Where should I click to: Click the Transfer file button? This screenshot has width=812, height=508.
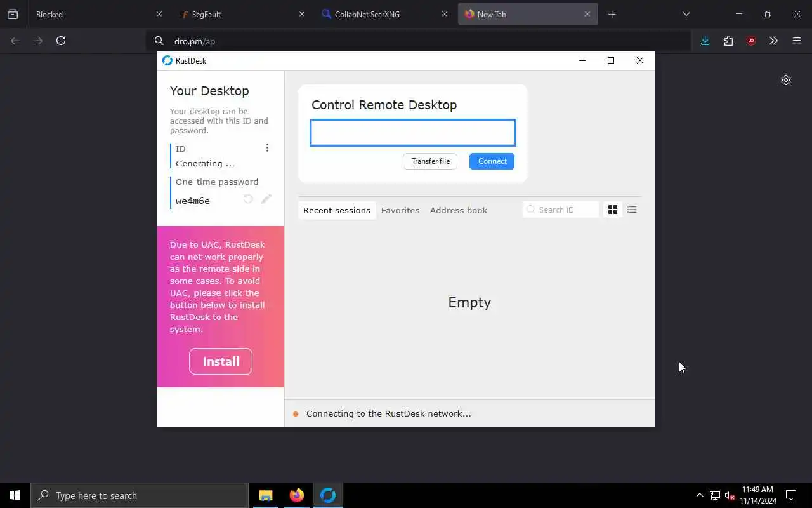pyautogui.click(x=430, y=161)
